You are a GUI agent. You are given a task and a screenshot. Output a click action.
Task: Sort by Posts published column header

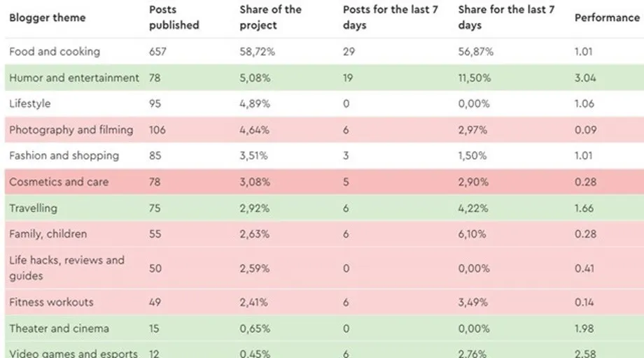[174, 17]
